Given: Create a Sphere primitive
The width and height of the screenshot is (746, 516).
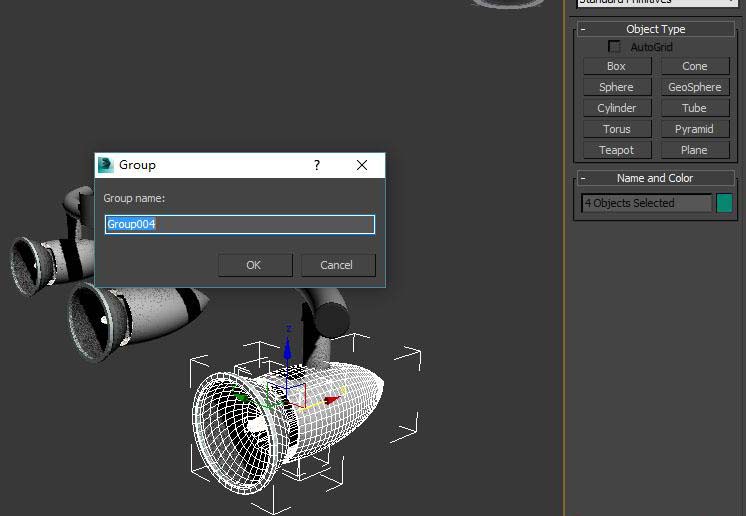Looking at the screenshot, I should [x=617, y=87].
